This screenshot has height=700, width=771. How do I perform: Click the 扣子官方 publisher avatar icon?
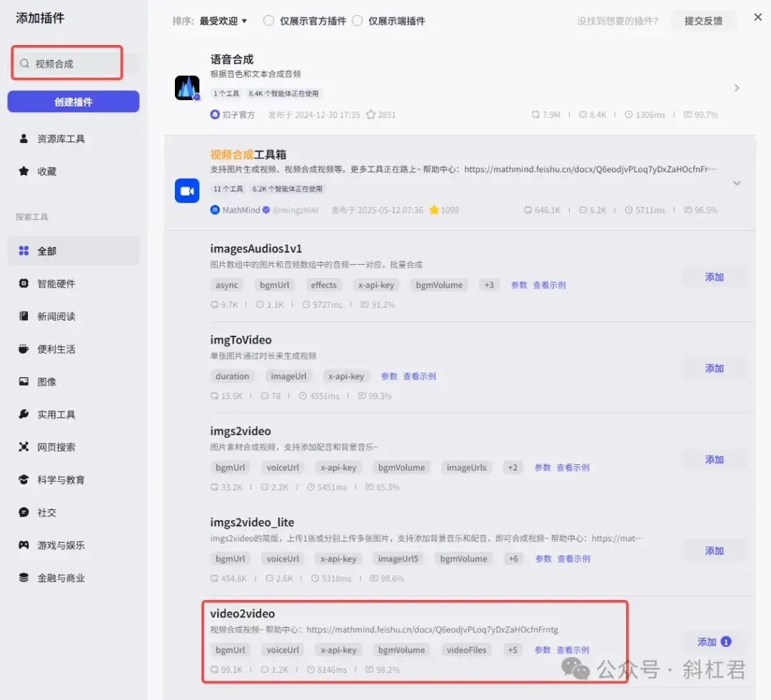pos(215,114)
